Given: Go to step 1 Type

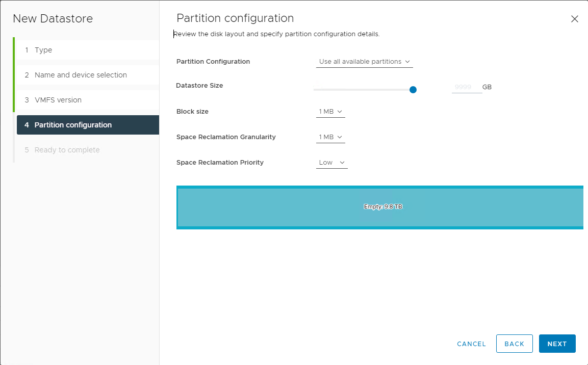Looking at the screenshot, I should pyautogui.click(x=43, y=50).
